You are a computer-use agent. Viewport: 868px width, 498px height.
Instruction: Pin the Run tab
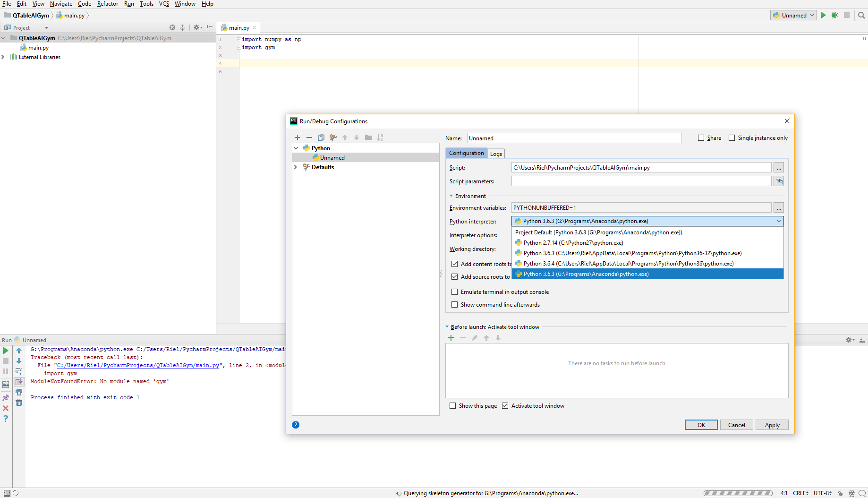6,398
